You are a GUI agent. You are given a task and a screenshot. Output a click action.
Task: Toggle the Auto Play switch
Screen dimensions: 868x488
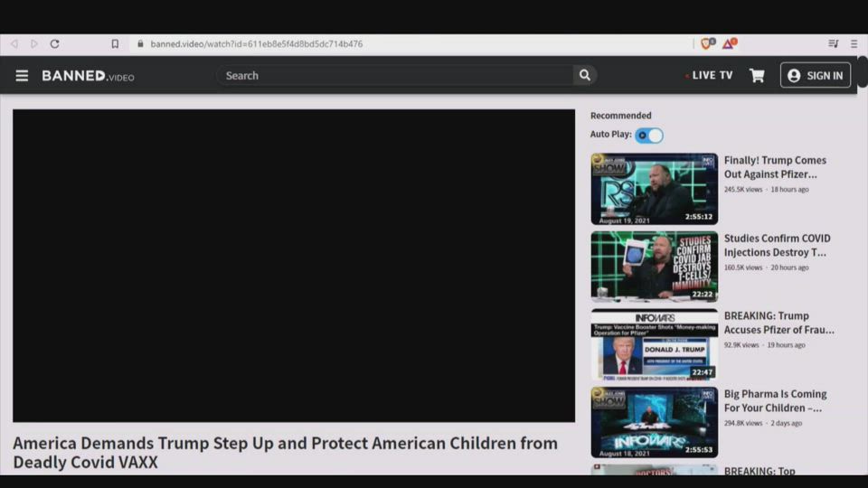point(649,136)
